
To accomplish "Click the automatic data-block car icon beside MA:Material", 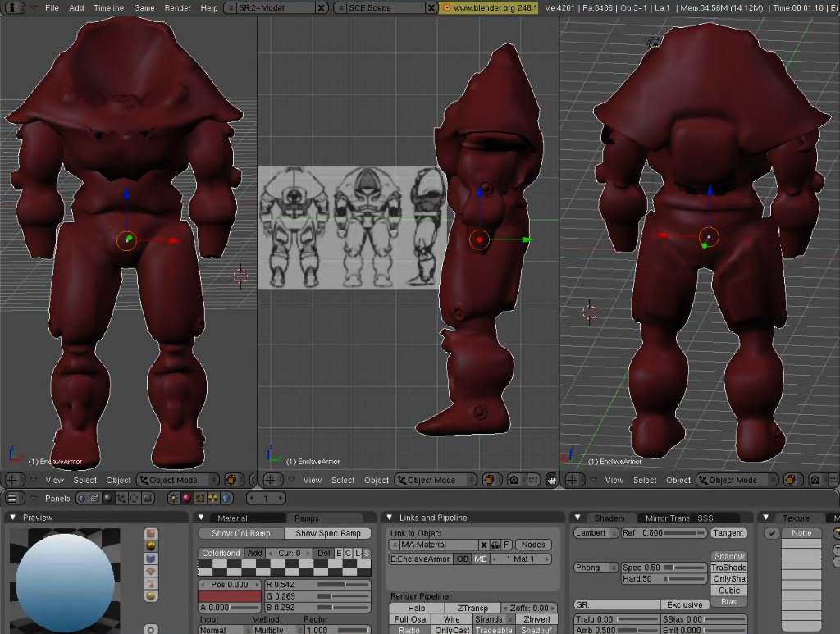I will (495, 545).
